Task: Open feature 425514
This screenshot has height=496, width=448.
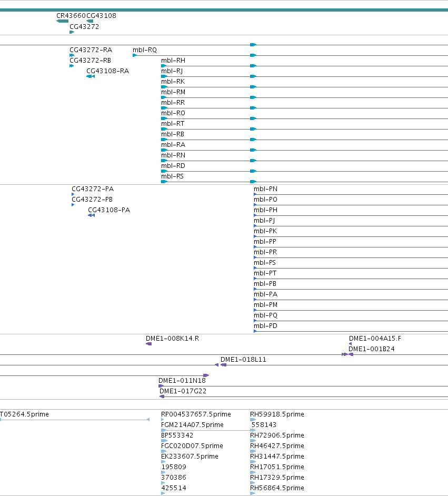Action: [x=174, y=488]
